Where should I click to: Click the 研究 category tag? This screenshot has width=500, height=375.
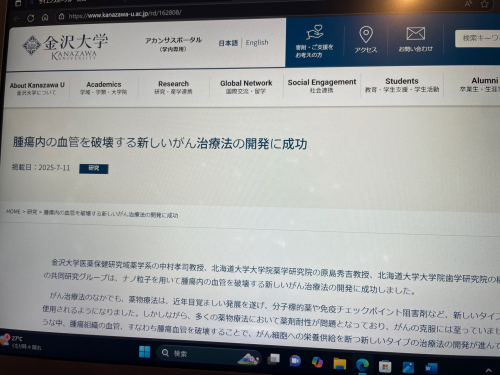pyautogui.click(x=94, y=168)
